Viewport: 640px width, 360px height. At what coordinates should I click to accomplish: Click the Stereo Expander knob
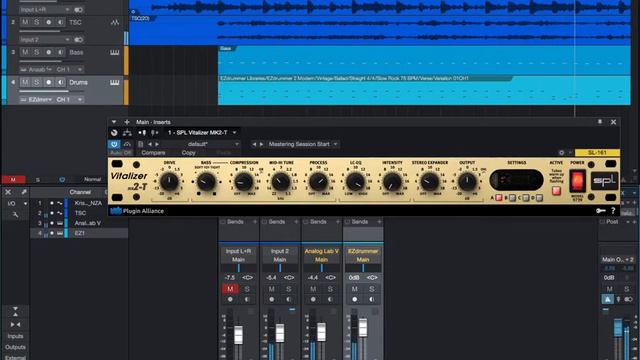pyautogui.click(x=429, y=181)
